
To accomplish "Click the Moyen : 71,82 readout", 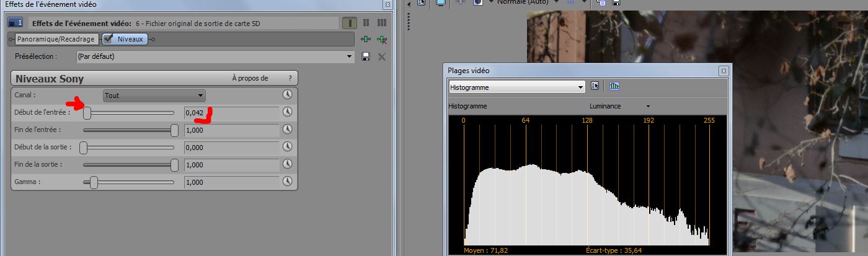I will point(486,250).
